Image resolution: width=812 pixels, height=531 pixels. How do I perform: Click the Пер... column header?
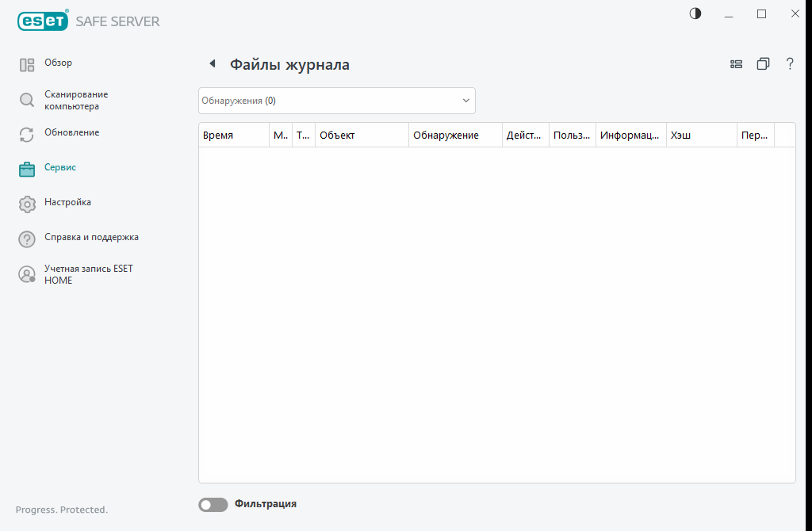coord(756,135)
